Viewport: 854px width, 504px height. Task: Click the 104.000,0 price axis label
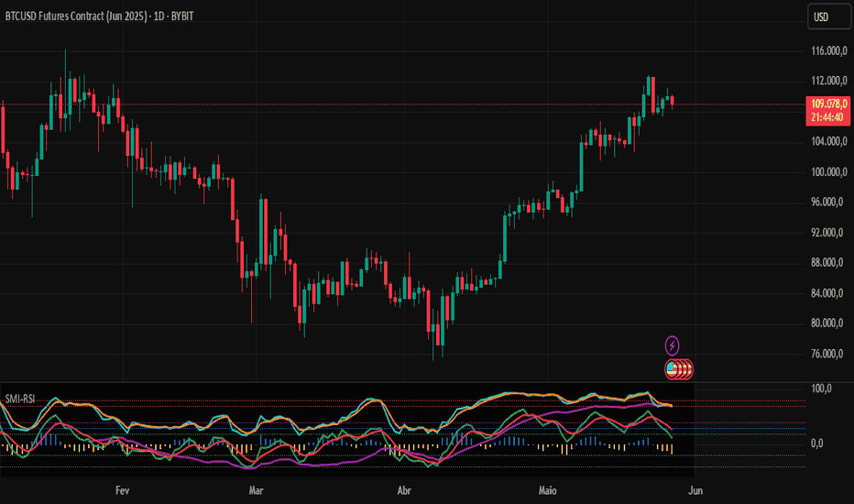[x=829, y=141]
